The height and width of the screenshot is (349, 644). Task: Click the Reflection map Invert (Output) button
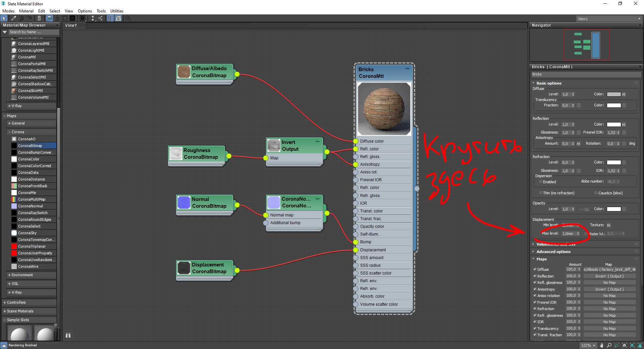click(x=609, y=276)
